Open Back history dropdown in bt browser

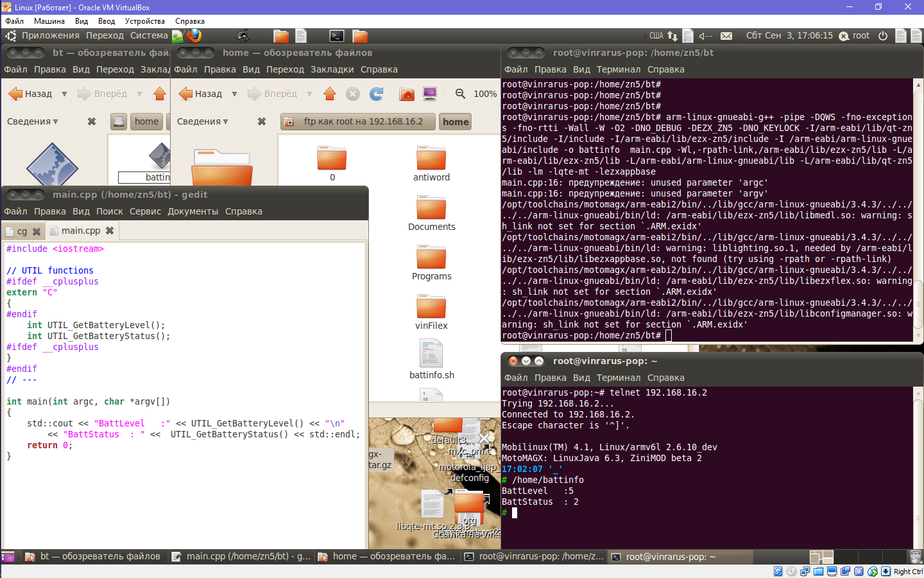coord(64,94)
